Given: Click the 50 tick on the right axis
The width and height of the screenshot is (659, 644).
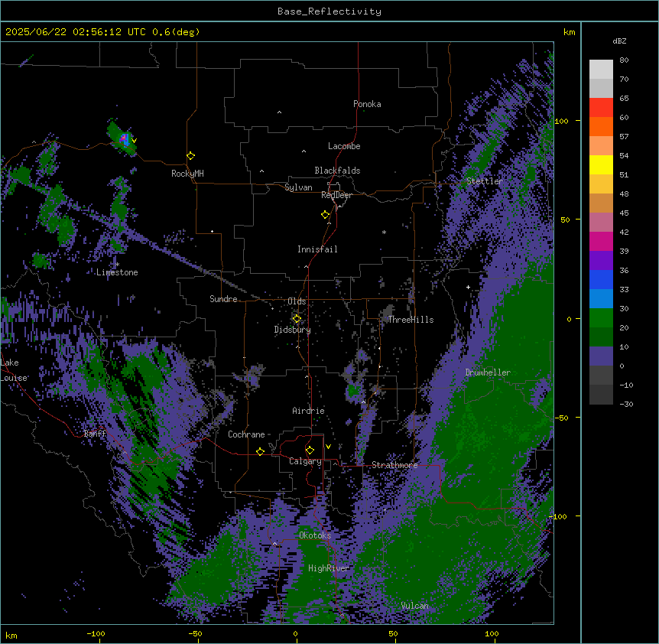Looking at the screenshot, I should [565, 220].
